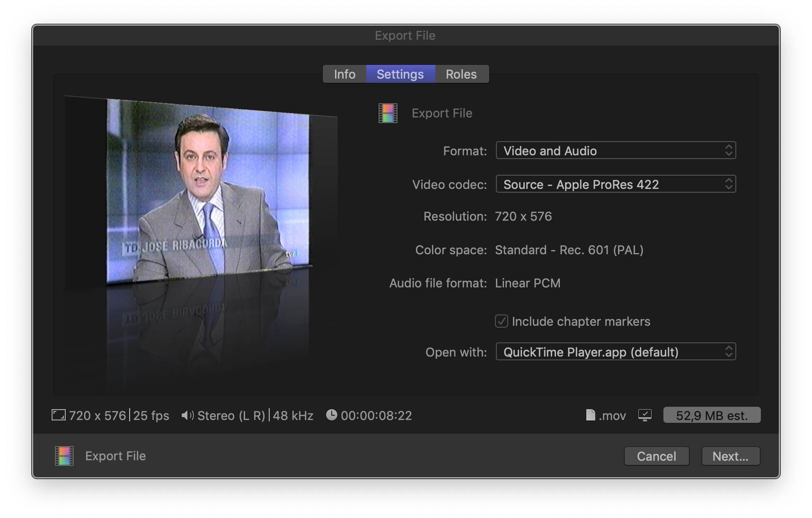Select the Settings tab
This screenshot has height=518, width=812.
[400, 74]
